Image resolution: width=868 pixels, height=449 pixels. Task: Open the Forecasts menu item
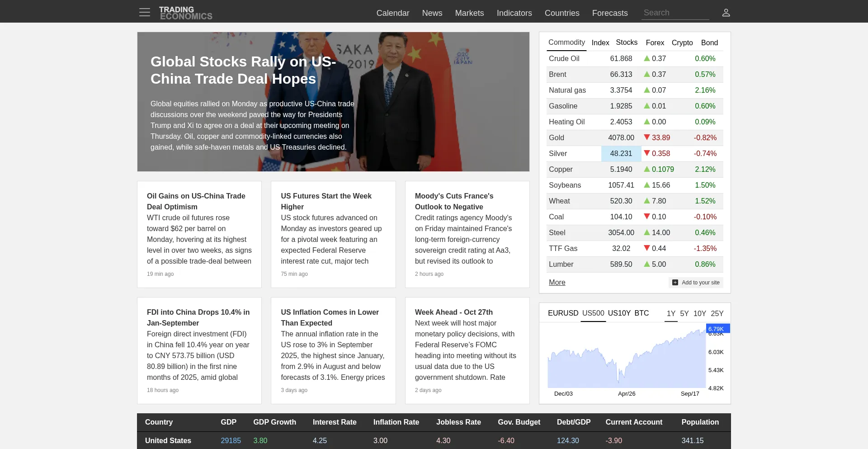(x=609, y=13)
